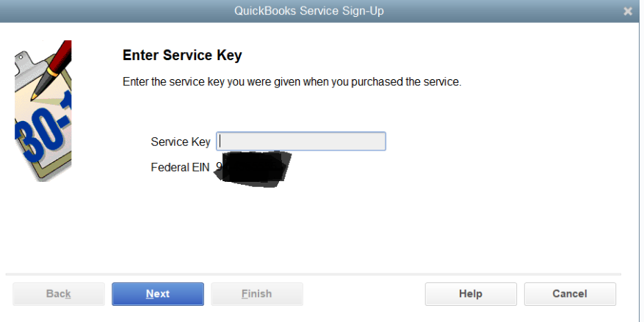Go back using the Back button
Image resolution: width=644 pixels, height=322 pixels.
point(58,294)
